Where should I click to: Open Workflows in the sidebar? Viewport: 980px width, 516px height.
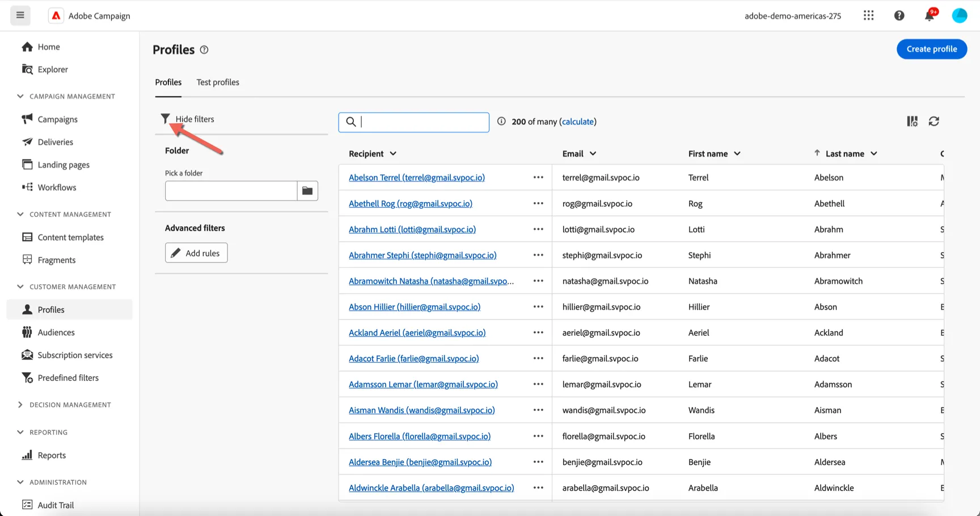[57, 187]
